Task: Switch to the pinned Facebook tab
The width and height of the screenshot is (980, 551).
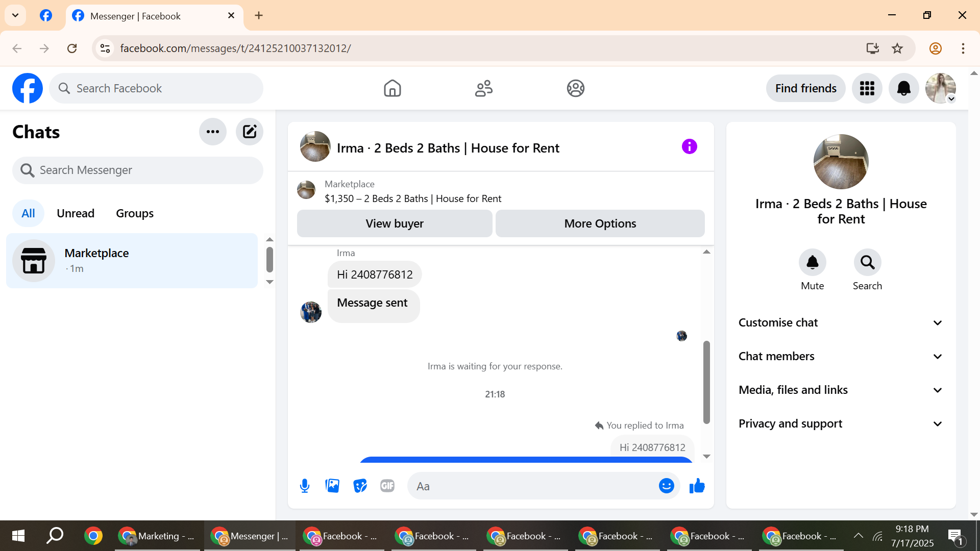Action: coord(46,15)
